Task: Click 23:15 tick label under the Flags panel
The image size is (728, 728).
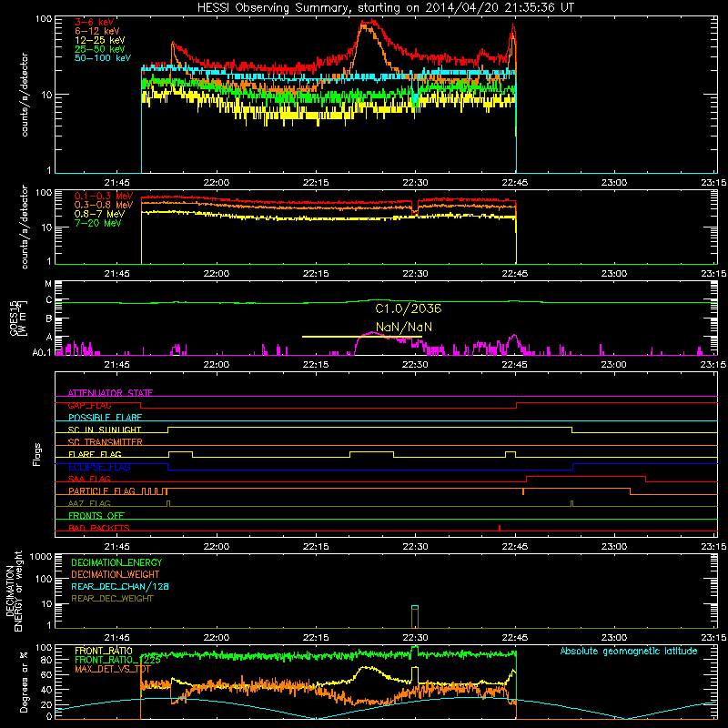Action: coord(713,547)
